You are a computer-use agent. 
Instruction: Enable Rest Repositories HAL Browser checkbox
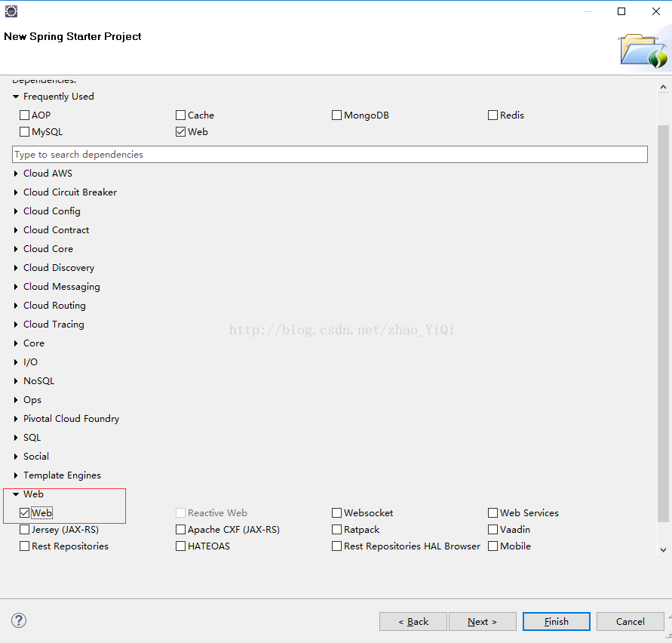pos(337,546)
